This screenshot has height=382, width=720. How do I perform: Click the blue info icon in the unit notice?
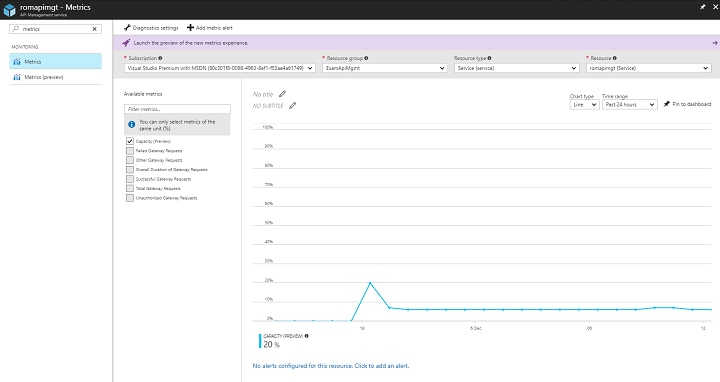click(132, 124)
